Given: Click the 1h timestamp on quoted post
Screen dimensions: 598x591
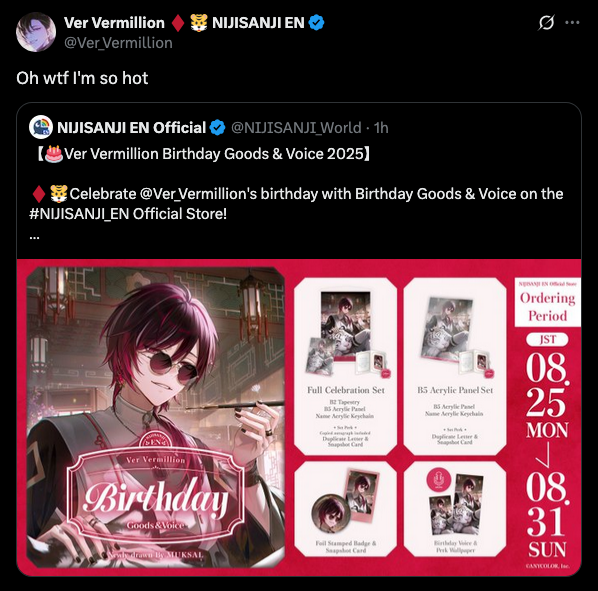Looking at the screenshot, I should click(381, 128).
